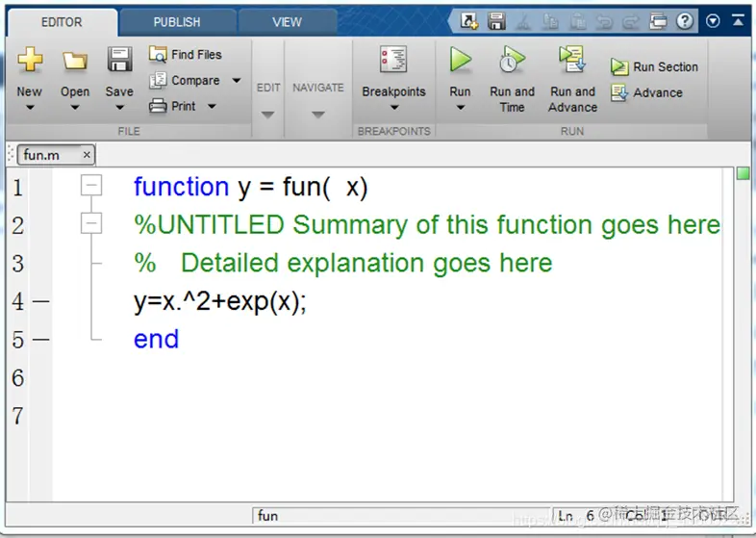Minimize the toolstrip with the up-arrow icon
Viewport: 756px width, 538px height.
[x=738, y=20]
